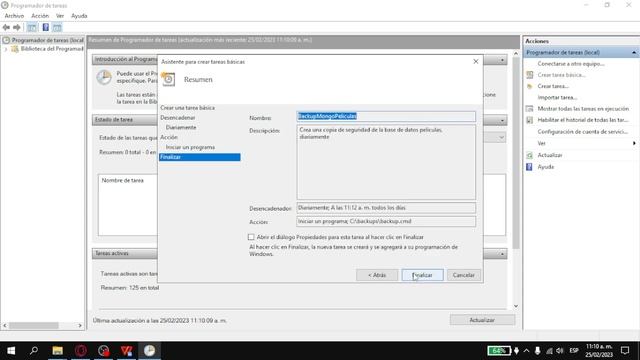Screen dimensions: 640x360
Task: Click the Nombre field with BackupMongoPeliculas
Action: [386, 116]
